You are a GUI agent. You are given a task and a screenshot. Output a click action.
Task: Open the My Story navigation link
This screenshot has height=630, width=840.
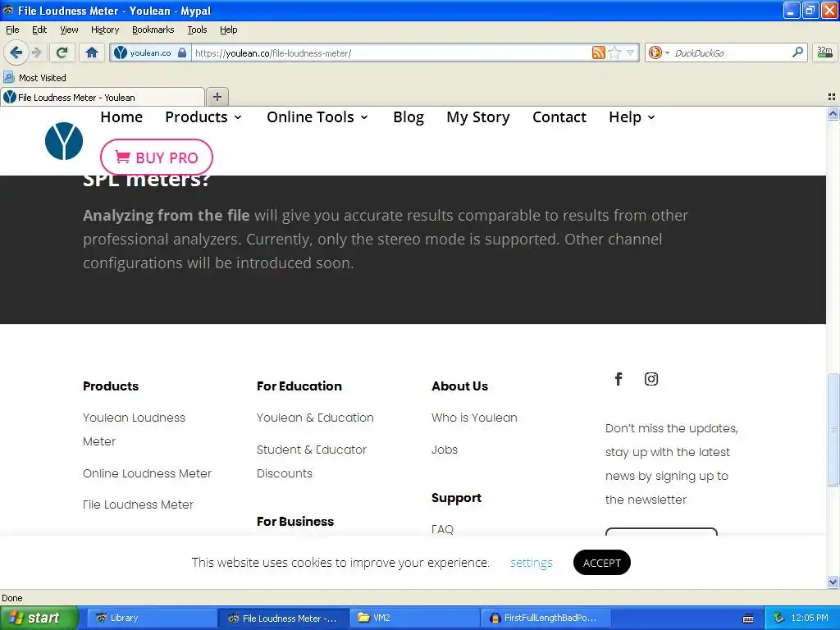(478, 116)
